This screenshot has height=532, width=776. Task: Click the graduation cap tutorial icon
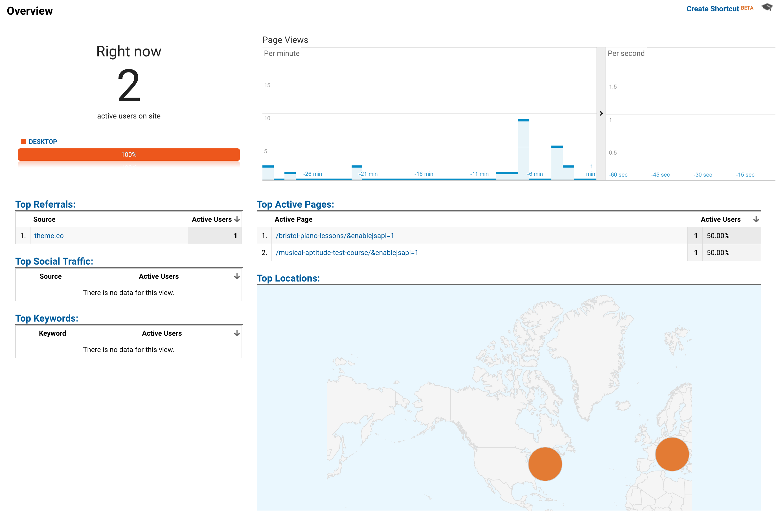766,7
